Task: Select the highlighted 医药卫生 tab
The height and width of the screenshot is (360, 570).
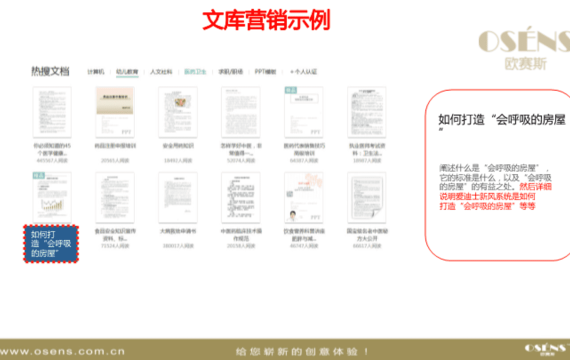Action: tap(195, 72)
